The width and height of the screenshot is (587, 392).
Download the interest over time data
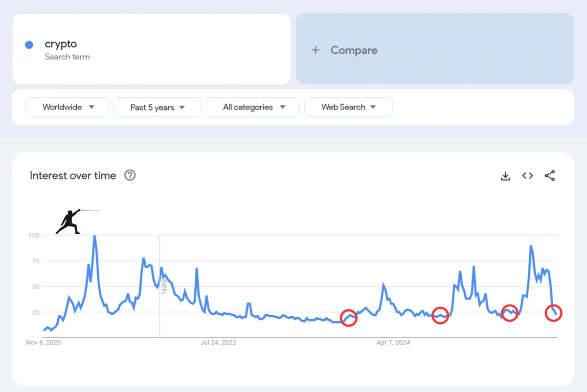tap(505, 176)
